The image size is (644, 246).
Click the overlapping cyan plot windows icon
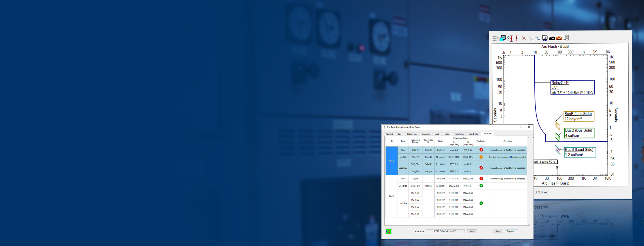click(x=502, y=38)
